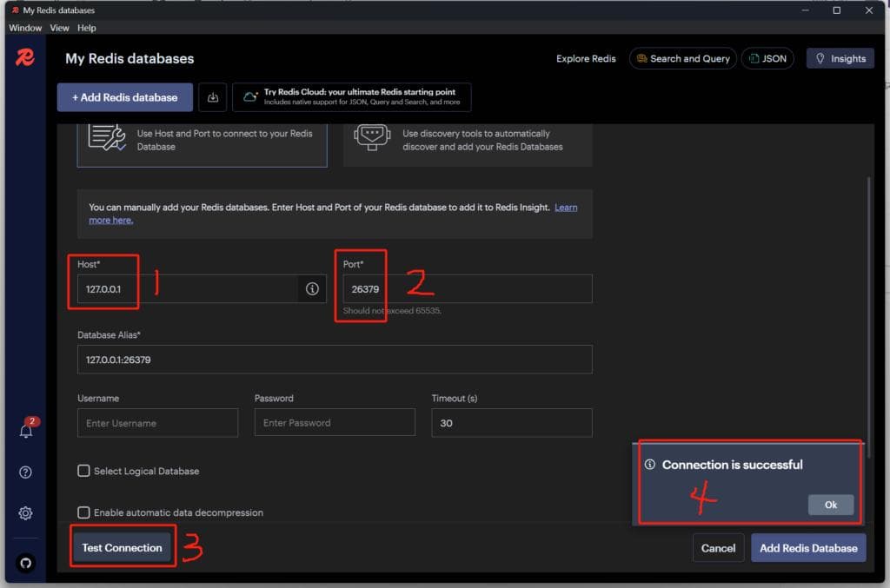Enable the Select Logical Database checkbox
890x588 pixels.
coord(83,471)
